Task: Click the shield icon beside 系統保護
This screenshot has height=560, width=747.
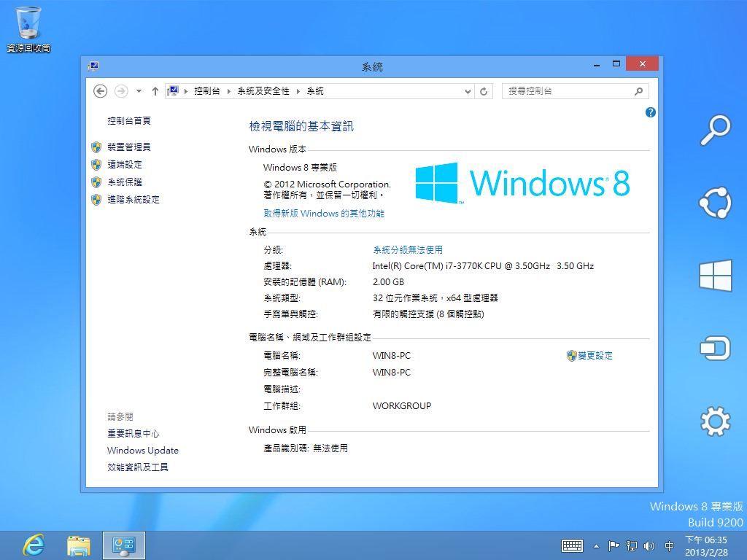Action: (96, 182)
